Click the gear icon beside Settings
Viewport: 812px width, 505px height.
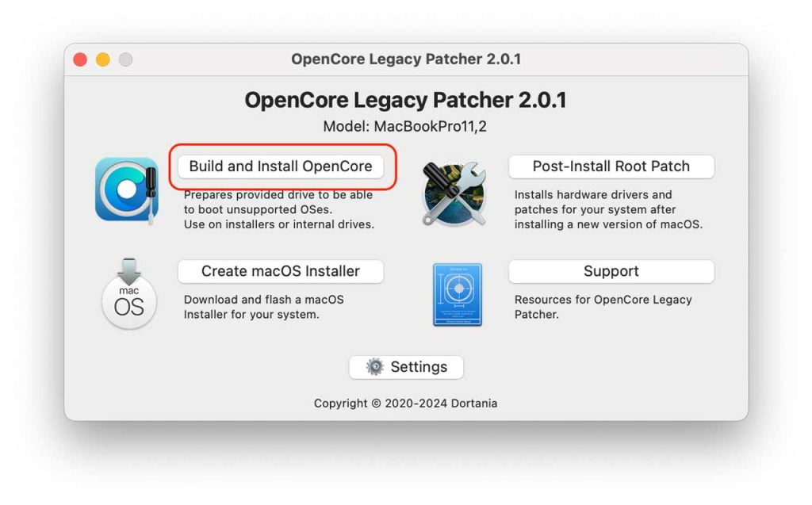375,367
